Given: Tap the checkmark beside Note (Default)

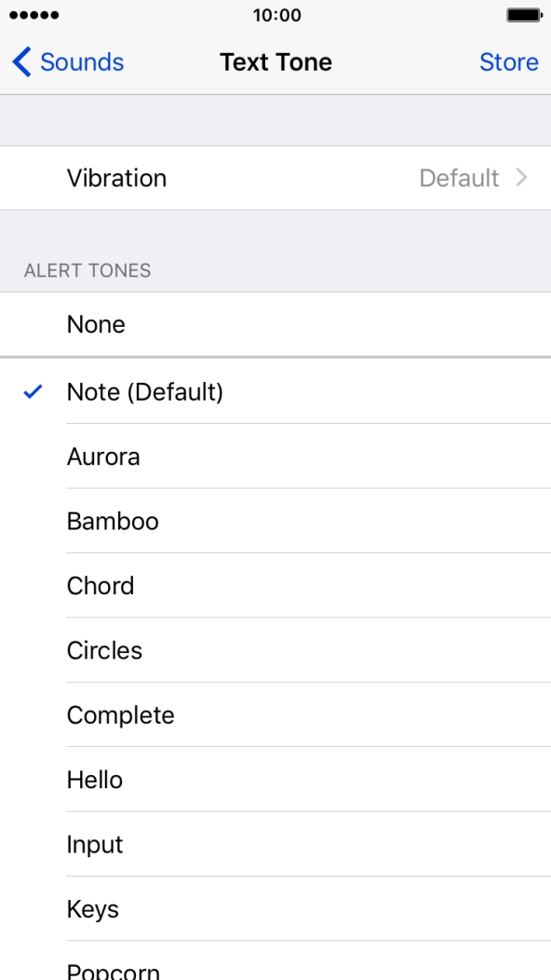Looking at the screenshot, I should 32,391.
